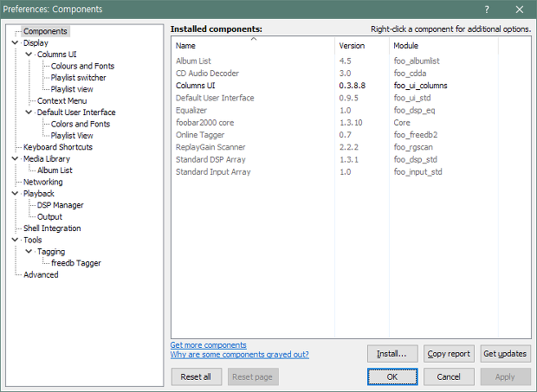Screen dimensions: 537x392
Task: Select Playback tree item
Action: point(39,194)
